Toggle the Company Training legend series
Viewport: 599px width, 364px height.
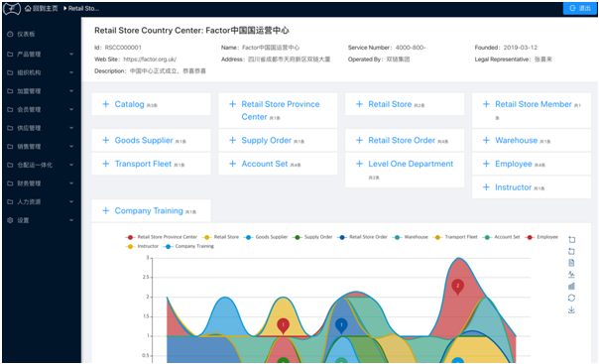coord(188,246)
